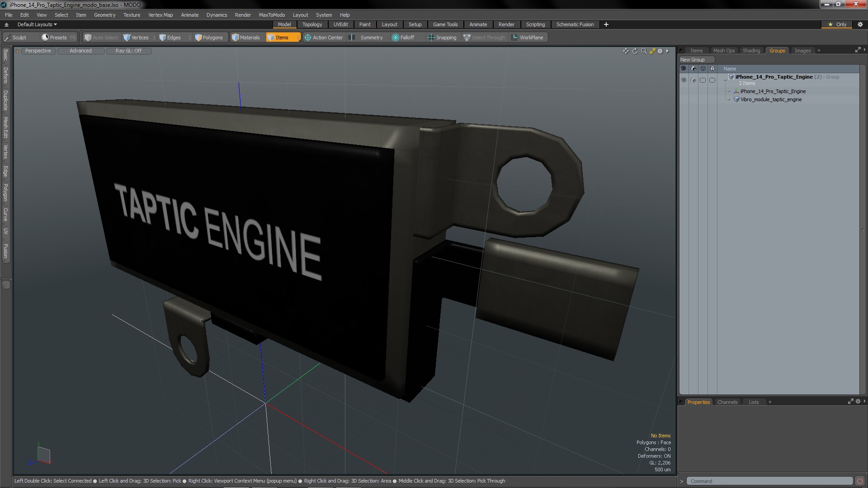Screen dimensions: 868x488
Task: Enable Auto Select mode
Action: coord(101,38)
